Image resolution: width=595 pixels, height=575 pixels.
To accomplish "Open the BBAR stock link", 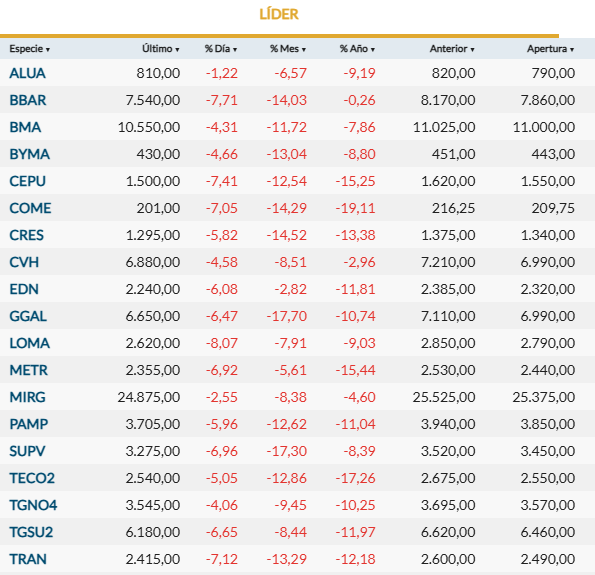I will (x=28, y=100).
